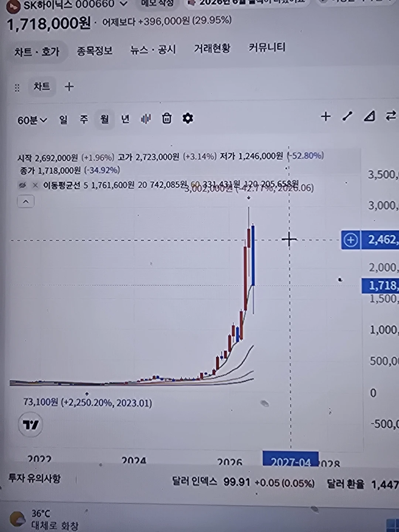Click the SK하이닉스 logo icon

pos(13,6)
